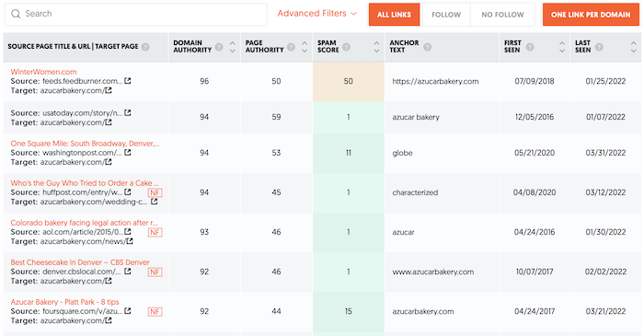Open Colorado bakery facing legal action link
The height and width of the screenshot is (336, 644).
pos(85,223)
